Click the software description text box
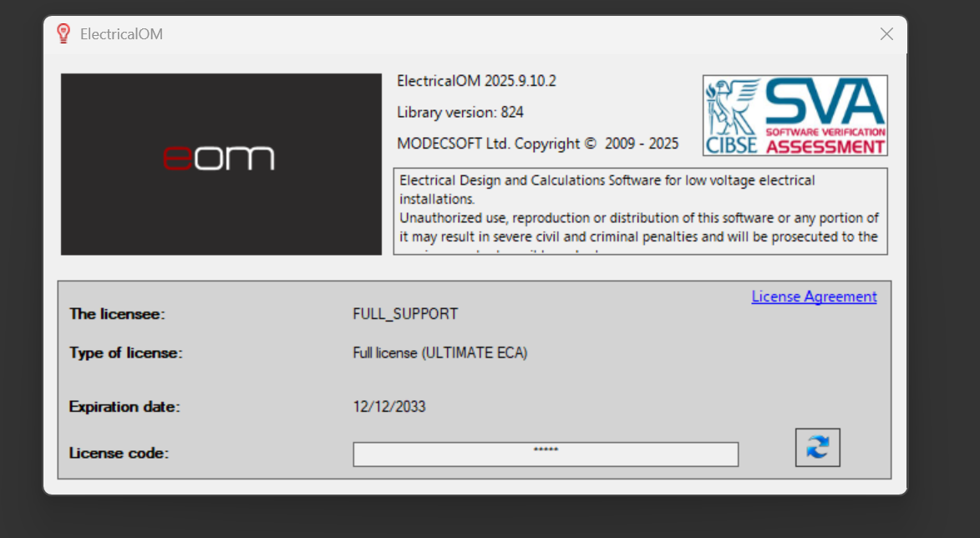The image size is (980, 538). pos(640,211)
